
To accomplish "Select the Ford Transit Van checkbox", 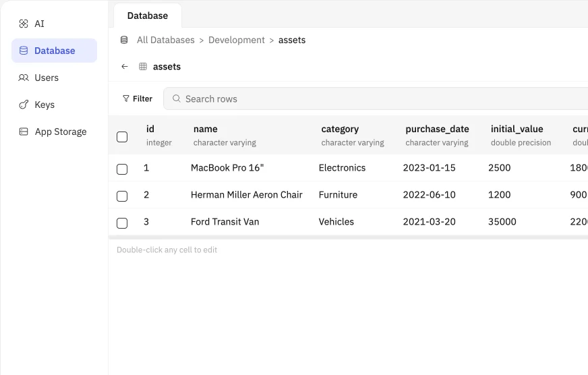I will [122, 223].
